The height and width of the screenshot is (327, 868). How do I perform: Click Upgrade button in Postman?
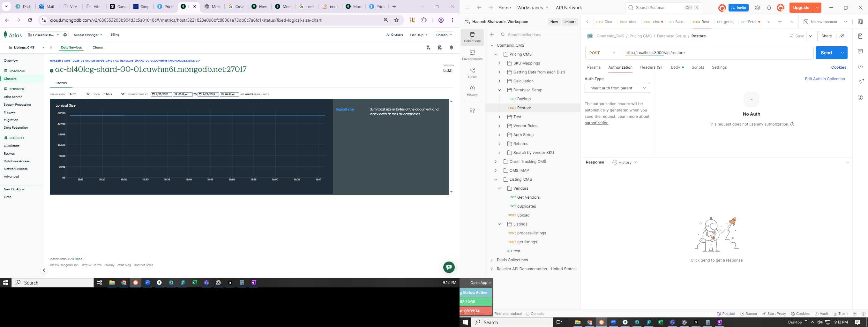(x=801, y=8)
